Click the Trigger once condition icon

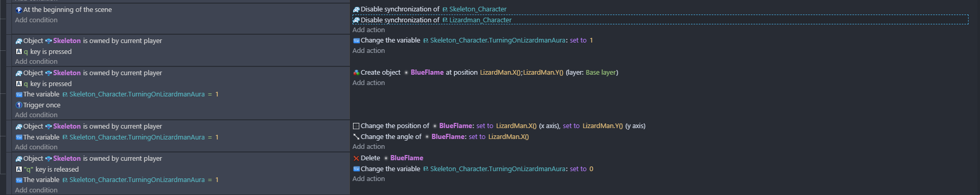click(x=19, y=105)
